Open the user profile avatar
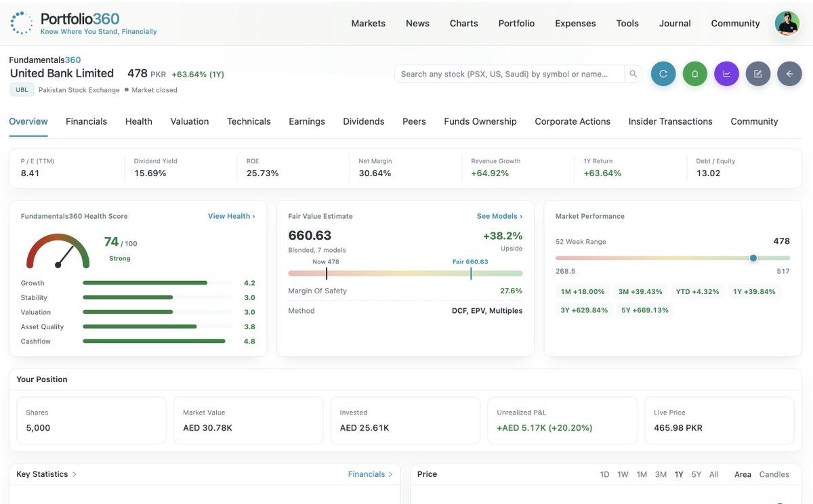The height and width of the screenshot is (504, 813). click(787, 23)
